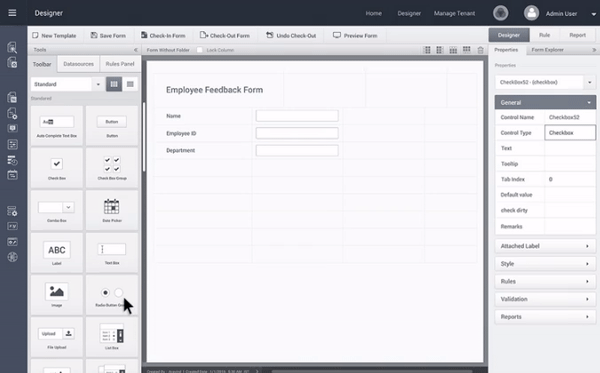Click the list with clock icon in the sidebar

(12, 160)
